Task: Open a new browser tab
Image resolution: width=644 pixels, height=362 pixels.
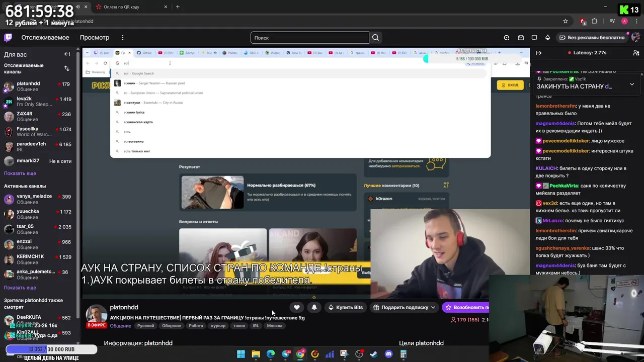Action: pos(178,7)
